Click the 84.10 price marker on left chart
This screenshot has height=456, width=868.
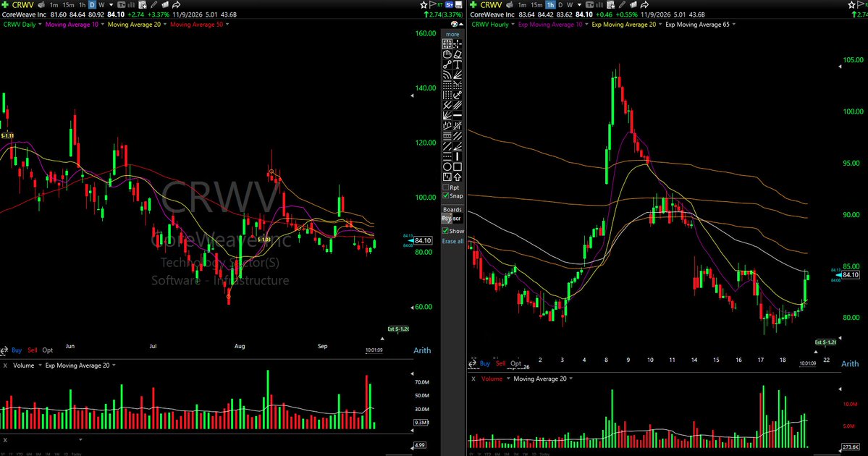(x=423, y=241)
